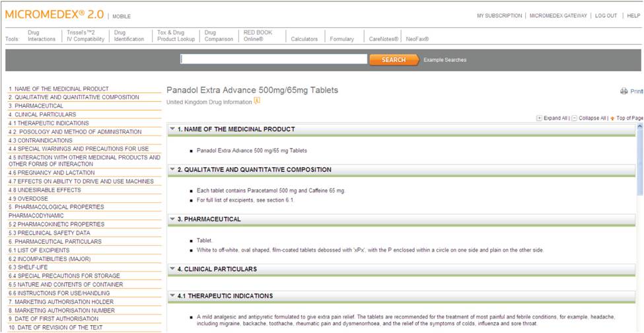
Task: Jump to 4.5 Interaction with Other Medicinal Products
Action: [x=84, y=161]
